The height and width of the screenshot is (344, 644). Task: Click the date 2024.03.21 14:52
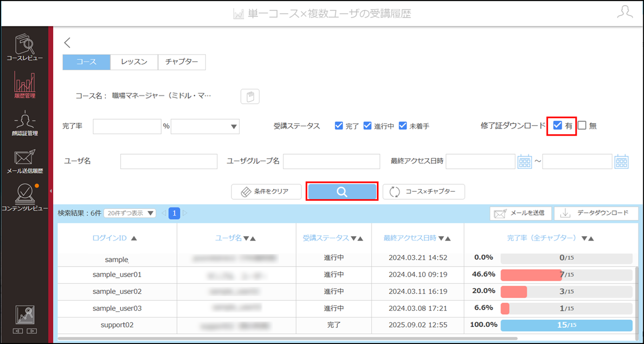(x=418, y=258)
